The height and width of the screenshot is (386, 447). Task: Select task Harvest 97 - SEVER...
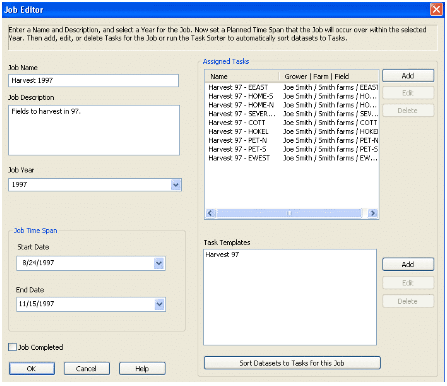(x=242, y=114)
